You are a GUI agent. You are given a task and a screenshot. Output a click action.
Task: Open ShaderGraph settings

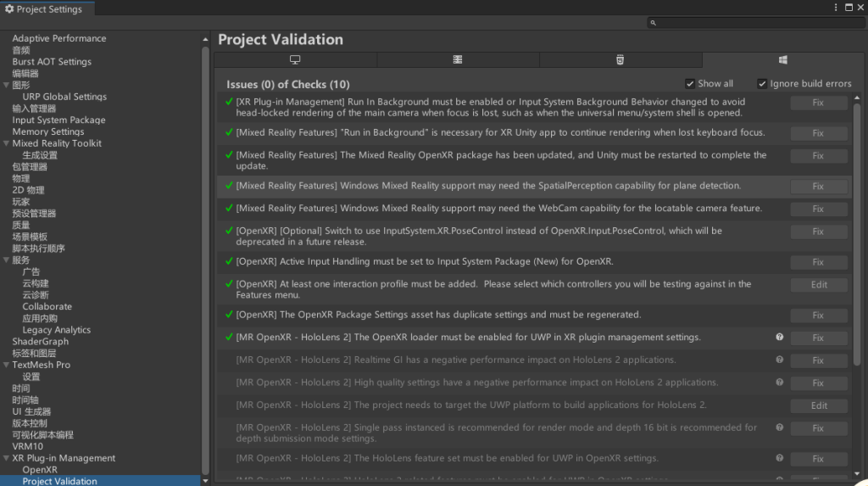41,341
